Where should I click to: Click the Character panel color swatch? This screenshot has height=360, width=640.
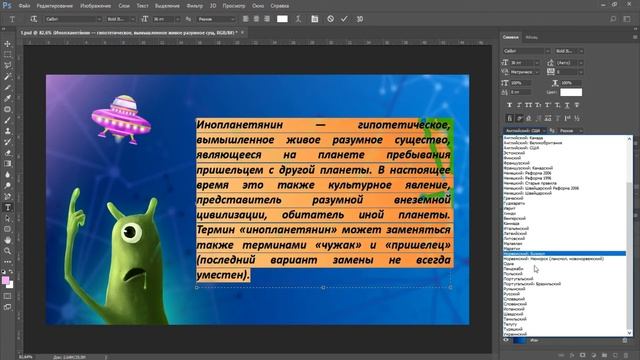point(571,92)
